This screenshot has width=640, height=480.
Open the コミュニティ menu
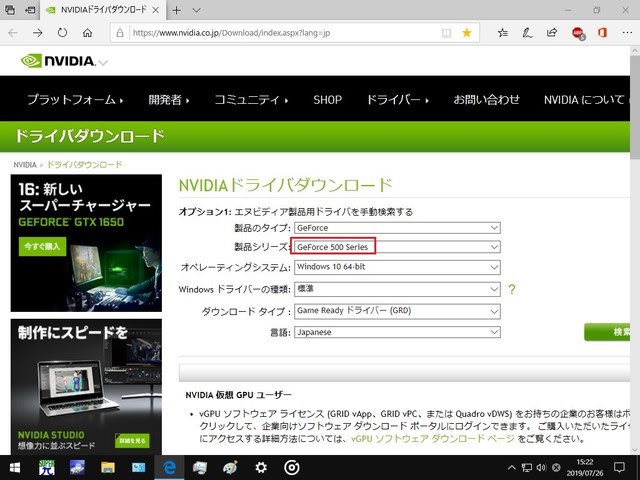coord(251,100)
